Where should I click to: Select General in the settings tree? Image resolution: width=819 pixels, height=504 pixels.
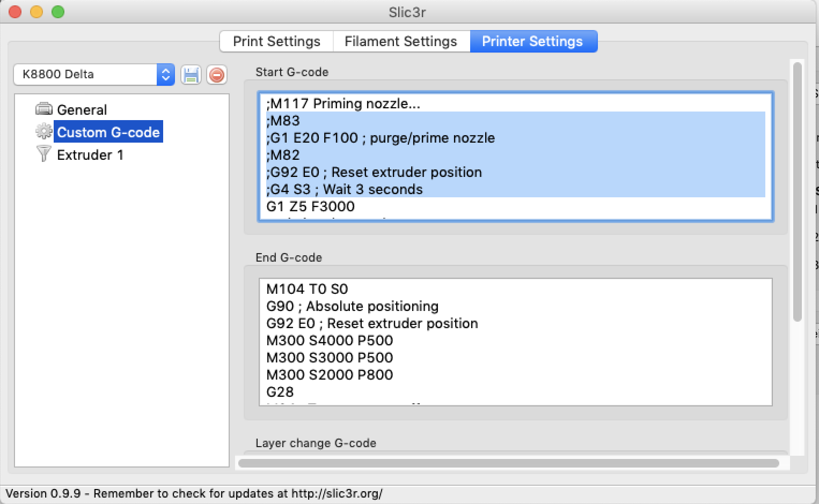82,110
